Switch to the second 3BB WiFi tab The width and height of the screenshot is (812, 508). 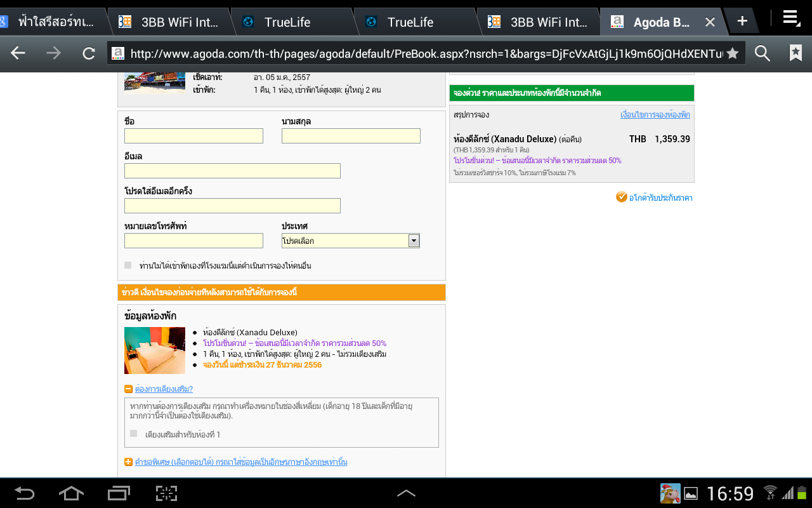539,22
